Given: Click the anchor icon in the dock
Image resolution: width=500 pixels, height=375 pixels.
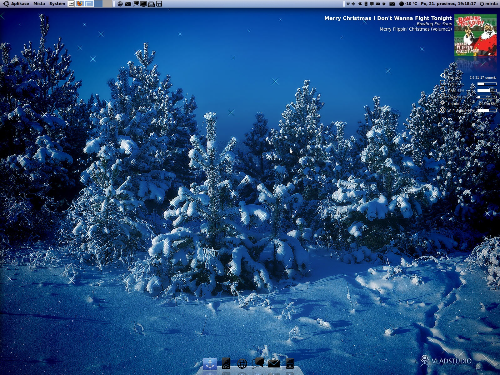Looking at the screenshot, I should click(x=210, y=364).
